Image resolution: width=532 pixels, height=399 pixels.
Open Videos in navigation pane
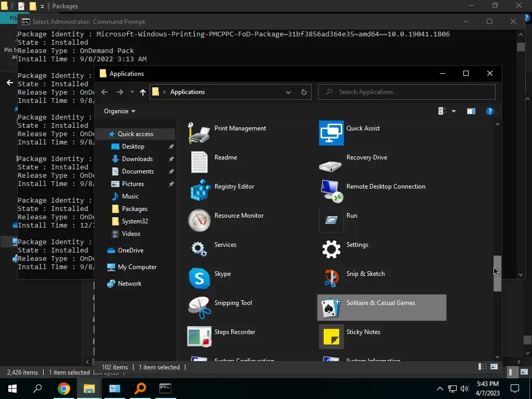click(131, 234)
